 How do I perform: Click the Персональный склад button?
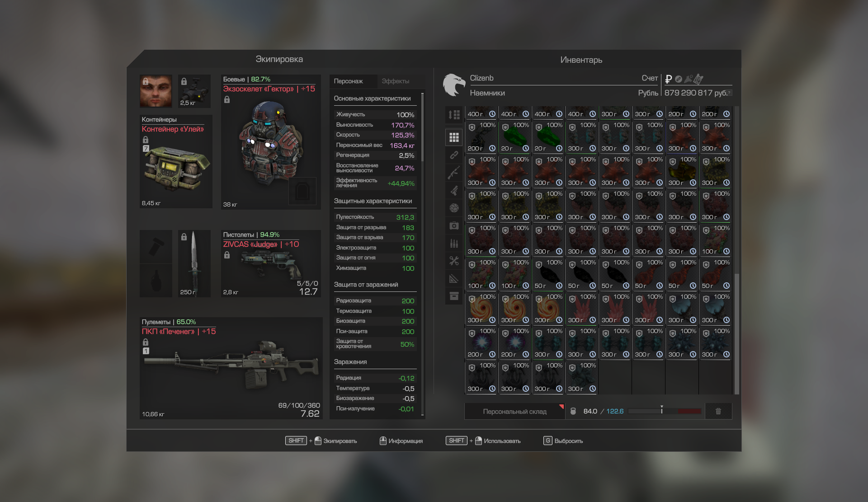(515, 411)
